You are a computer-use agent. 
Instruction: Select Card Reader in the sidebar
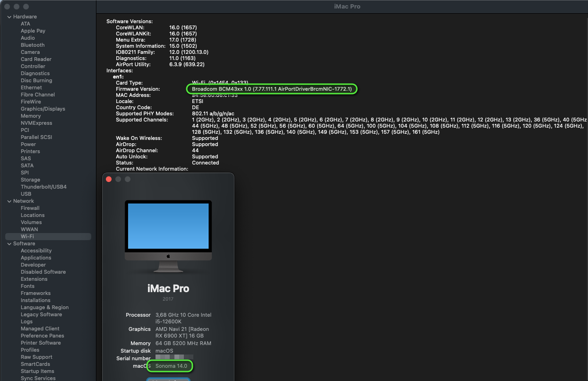[x=36, y=59]
